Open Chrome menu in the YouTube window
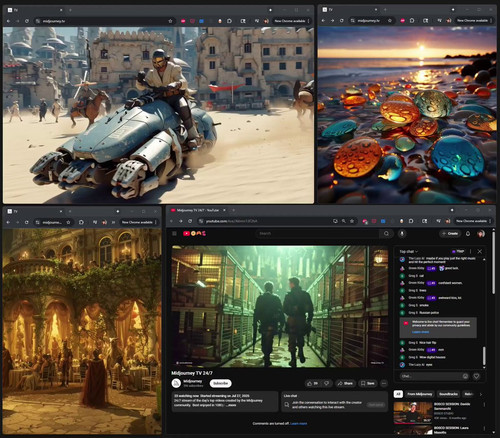Viewport: 500px width, 438px height. pos(490,221)
